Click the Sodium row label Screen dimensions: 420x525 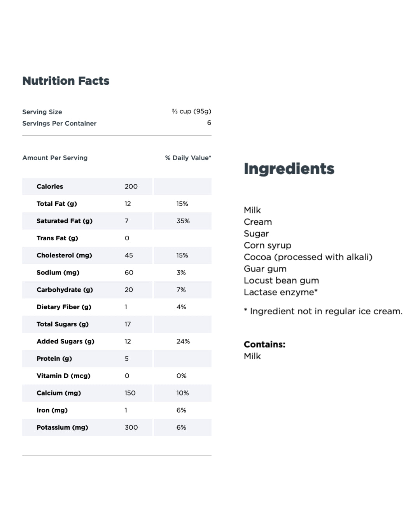click(x=58, y=273)
